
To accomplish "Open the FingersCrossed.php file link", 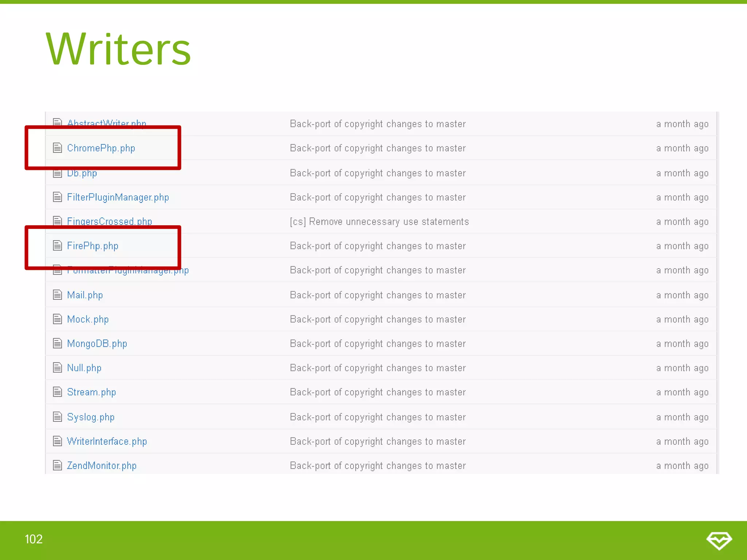I will (x=109, y=221).
